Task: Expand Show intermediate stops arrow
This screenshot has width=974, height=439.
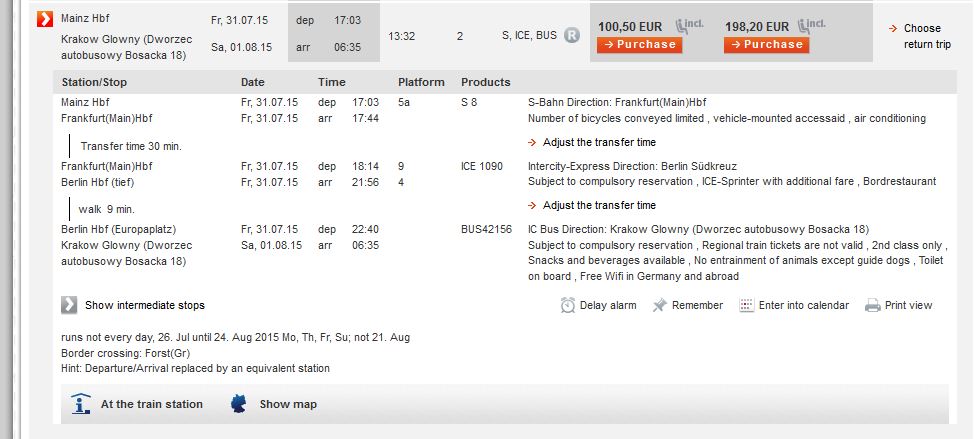Action: point(69,305)
